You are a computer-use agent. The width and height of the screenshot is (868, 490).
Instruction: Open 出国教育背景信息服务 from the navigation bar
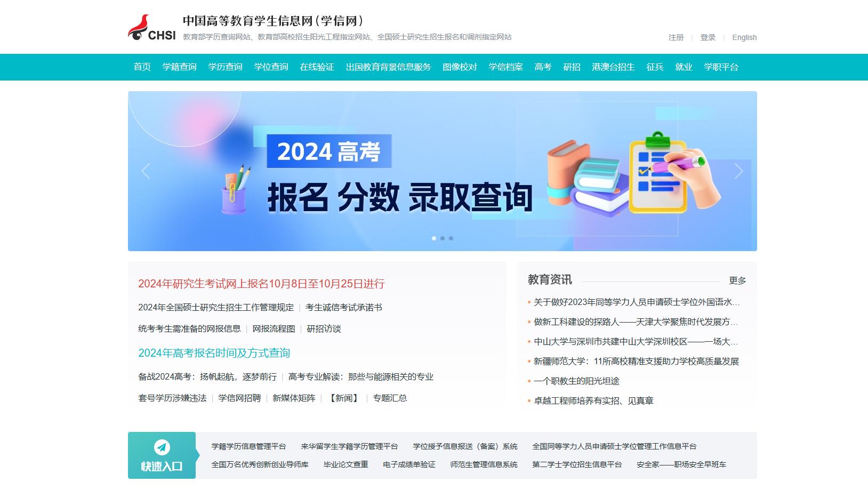coord(388,67)
